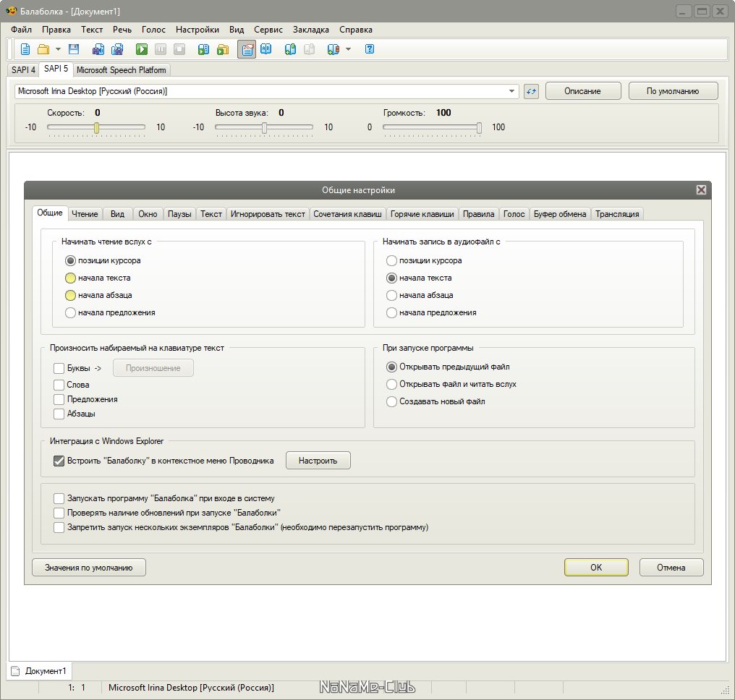Click the По умолчанию voice button

673,91
